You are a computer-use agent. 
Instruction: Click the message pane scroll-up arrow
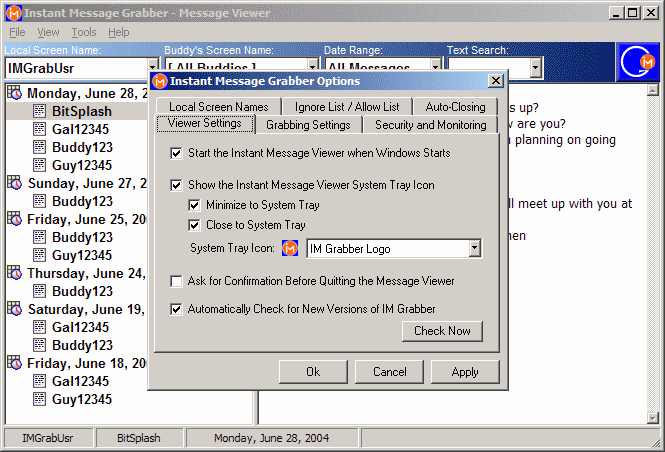(x=652, y=90)
